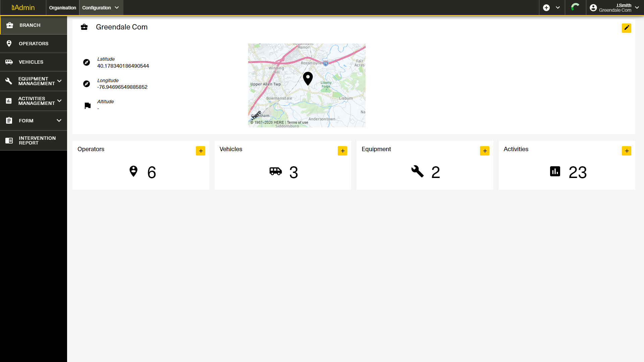This screenshot has width=644, height=362.
Task: Add new equipment with plus button
Action: (484, 151)
